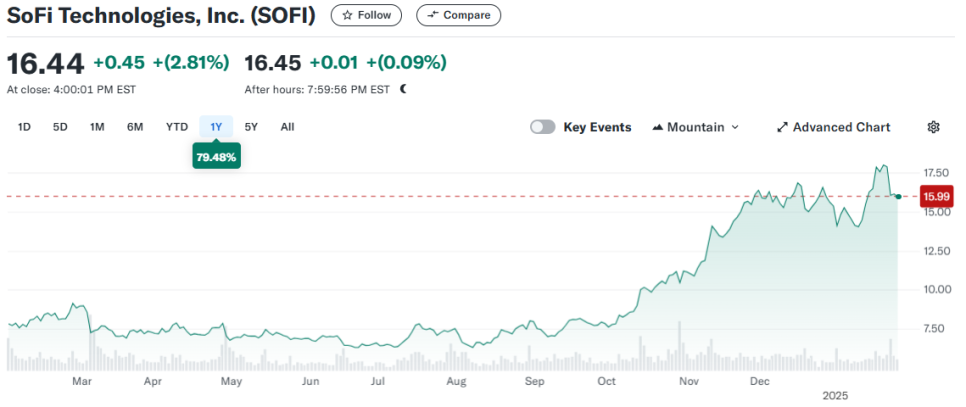Click the 16.45 after hours price
This screenshot has height=407, width=966.
(x=273, y=62)
